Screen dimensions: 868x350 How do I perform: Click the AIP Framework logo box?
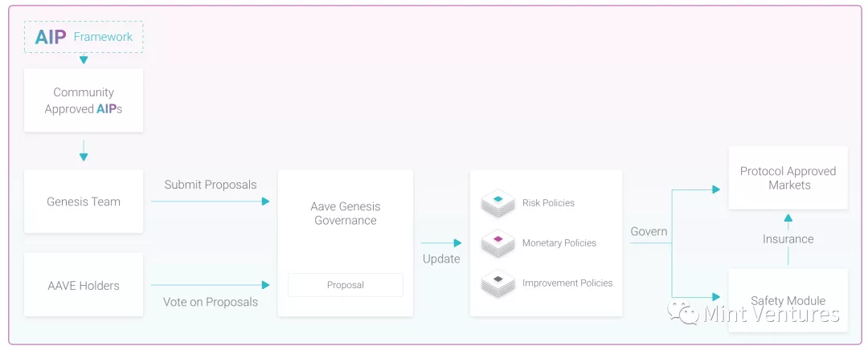pyautogui.click(x=84, y=37)
